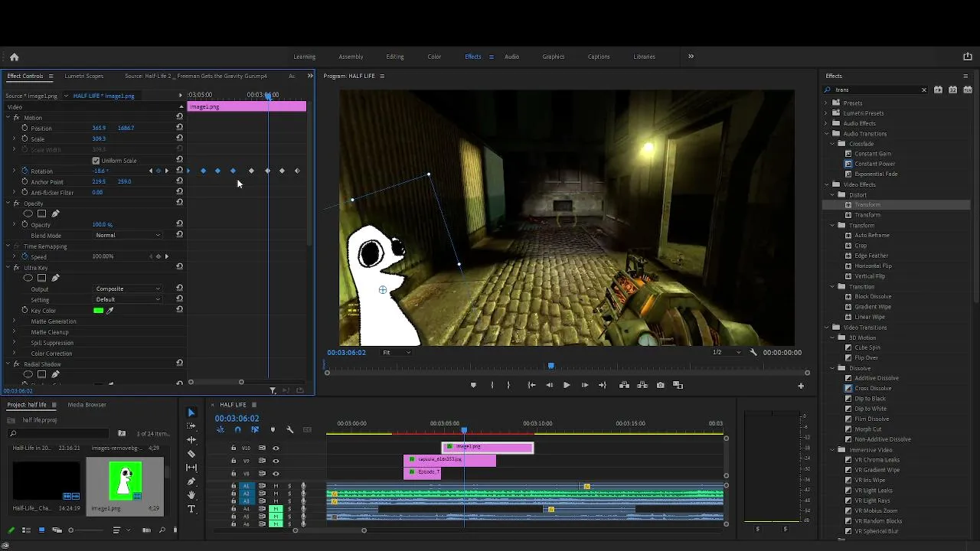This screenshot has width=980, height=551.
Task: Select the Track Select Forward tool
Action: [191, 426]
